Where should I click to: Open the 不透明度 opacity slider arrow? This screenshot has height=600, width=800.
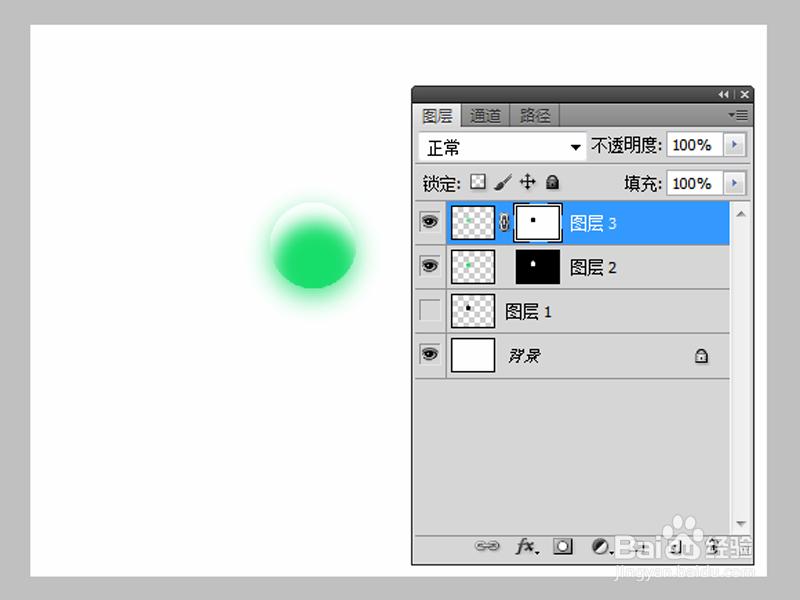(734, 145)
